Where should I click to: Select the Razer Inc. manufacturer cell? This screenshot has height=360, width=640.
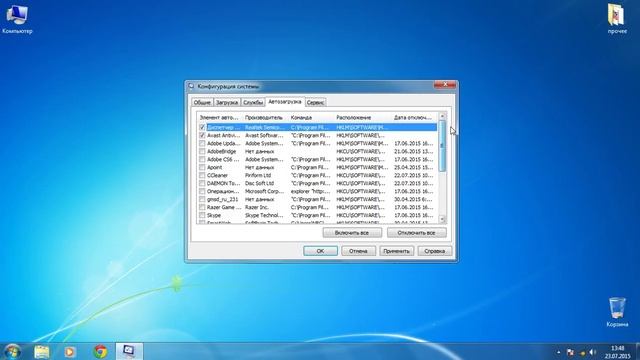coord(257,207)
